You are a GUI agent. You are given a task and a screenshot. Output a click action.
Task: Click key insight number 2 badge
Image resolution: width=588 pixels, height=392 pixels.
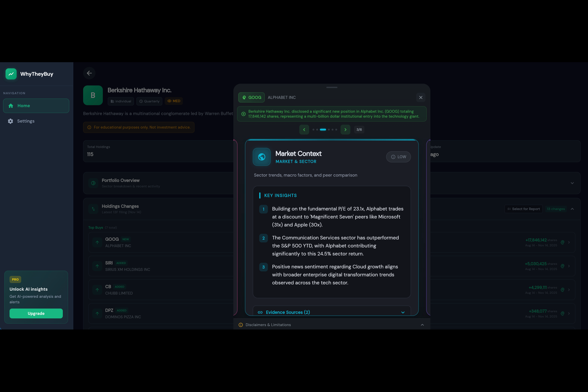coord(264,238)
